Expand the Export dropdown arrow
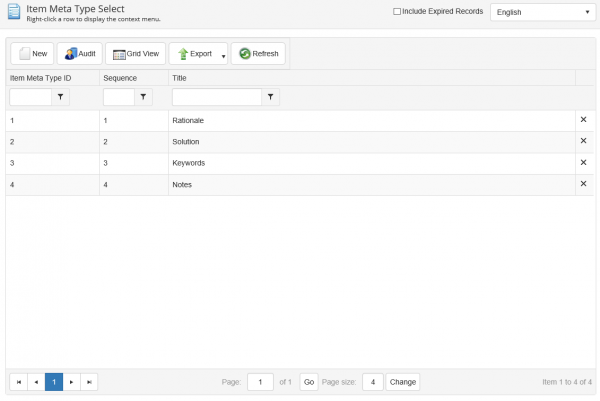This screenshot has height=401, width=600. tap(223, 56)
